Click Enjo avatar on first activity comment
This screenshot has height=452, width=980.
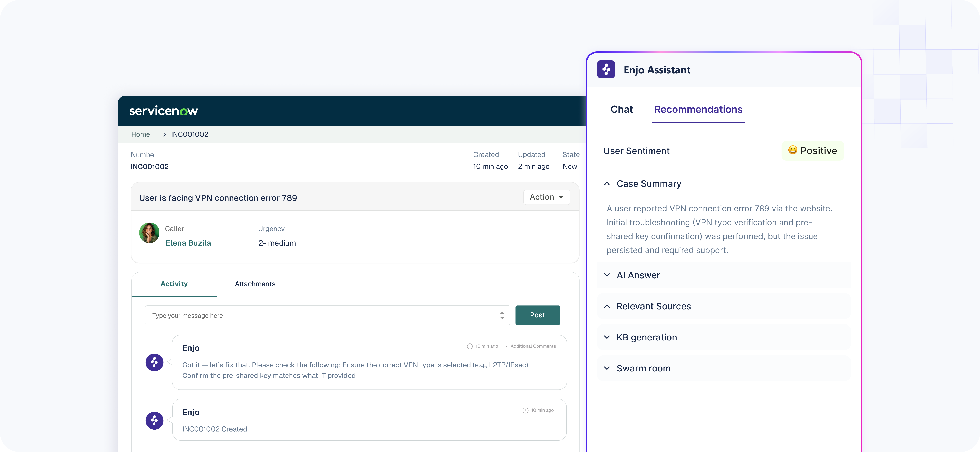(x=155, y=362)
